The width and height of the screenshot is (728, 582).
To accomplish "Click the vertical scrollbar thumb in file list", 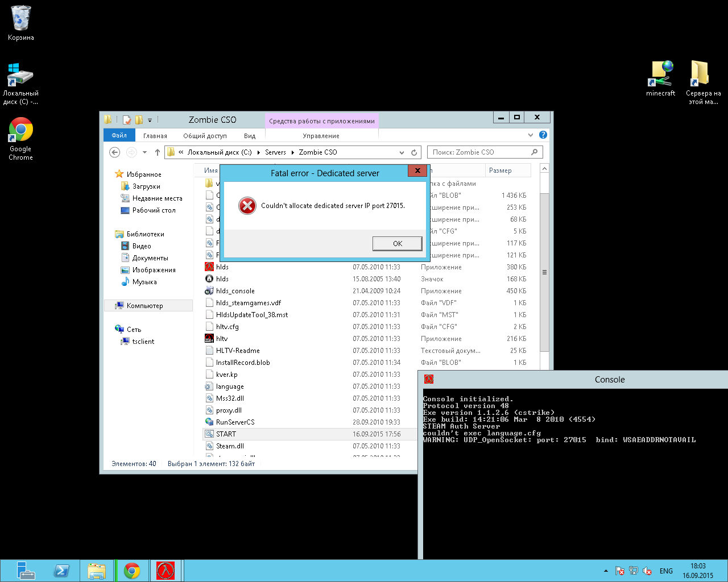I will [544, 272].
